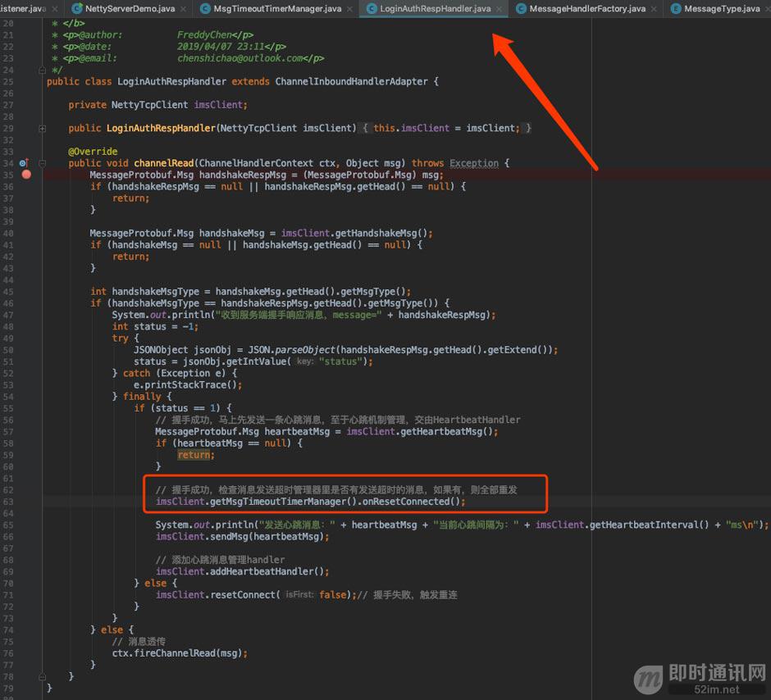Remove the red breakpoint on line 35
Image resolution: width=771 pixels, height=700 pixels.
pos(26,175)
